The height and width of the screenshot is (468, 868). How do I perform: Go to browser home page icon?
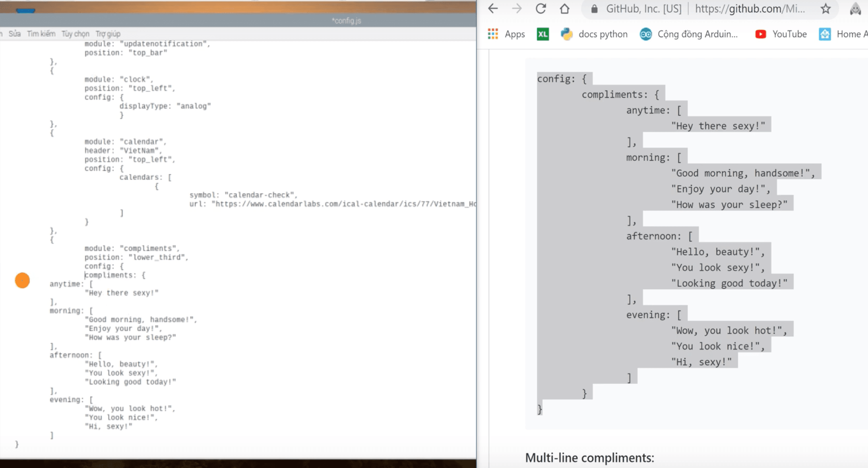(564, 9)
